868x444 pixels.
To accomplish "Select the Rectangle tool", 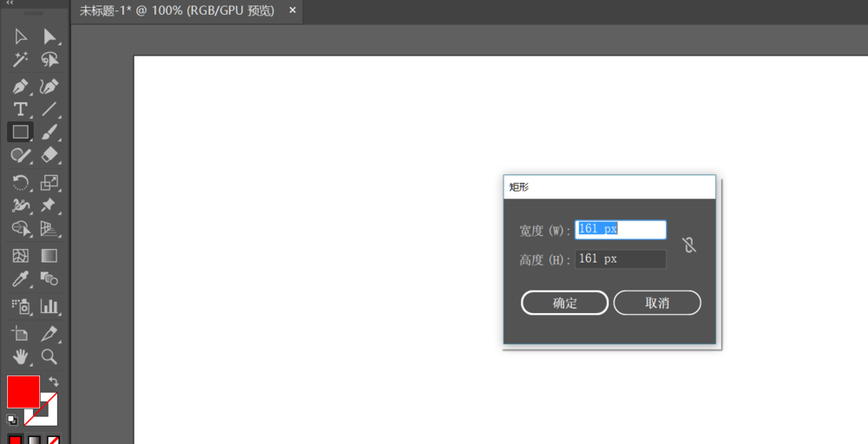I will (21, 132).
